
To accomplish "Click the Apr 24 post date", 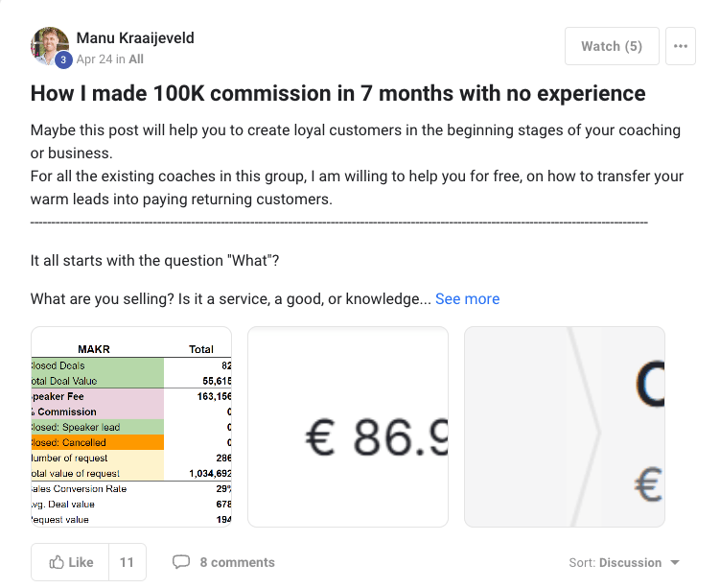I will [92, 59].
